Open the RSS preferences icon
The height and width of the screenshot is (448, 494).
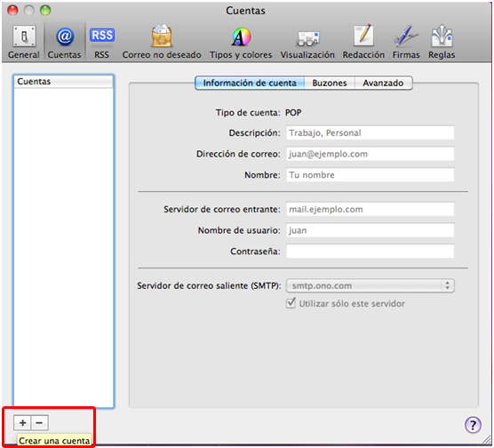102,42
